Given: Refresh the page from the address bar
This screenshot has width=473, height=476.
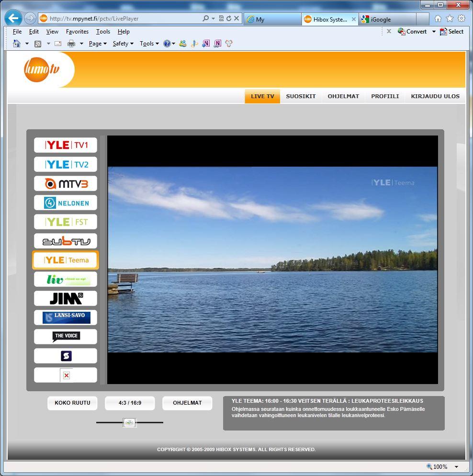Looking at the screenshot, I should point(229,19).
